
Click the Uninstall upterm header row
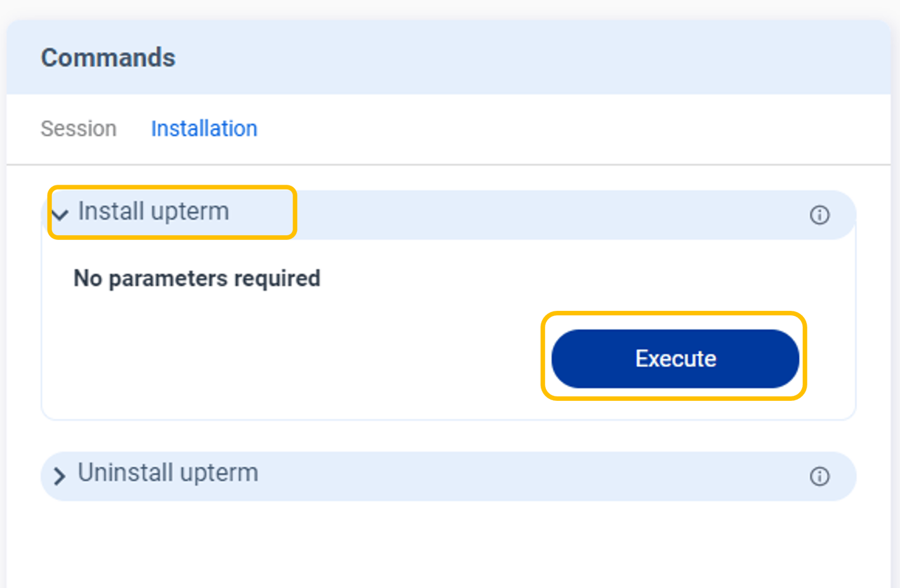[168, 473]
